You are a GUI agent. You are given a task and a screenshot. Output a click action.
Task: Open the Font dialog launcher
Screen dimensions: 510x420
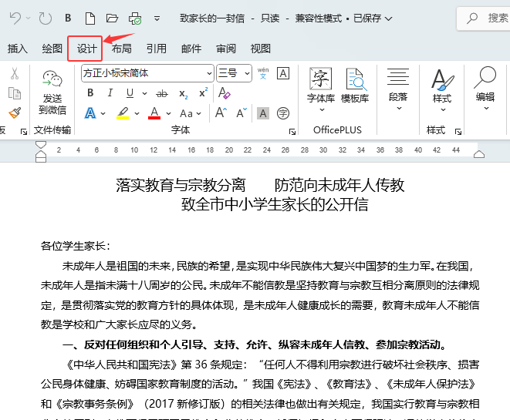292,132
